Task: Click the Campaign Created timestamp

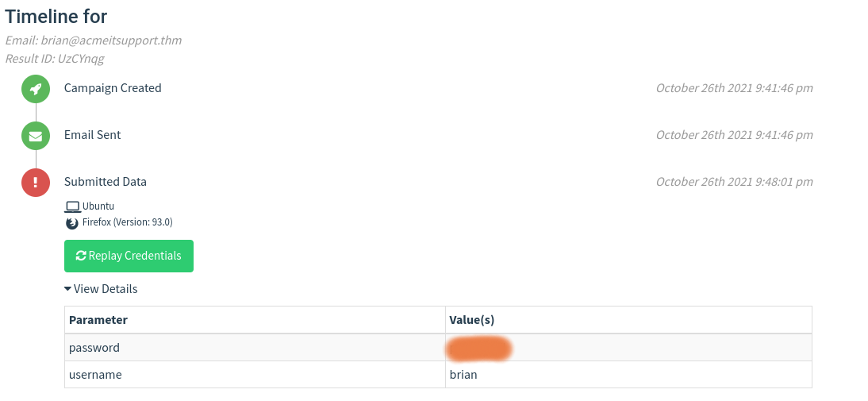Action: coord(734,88)
